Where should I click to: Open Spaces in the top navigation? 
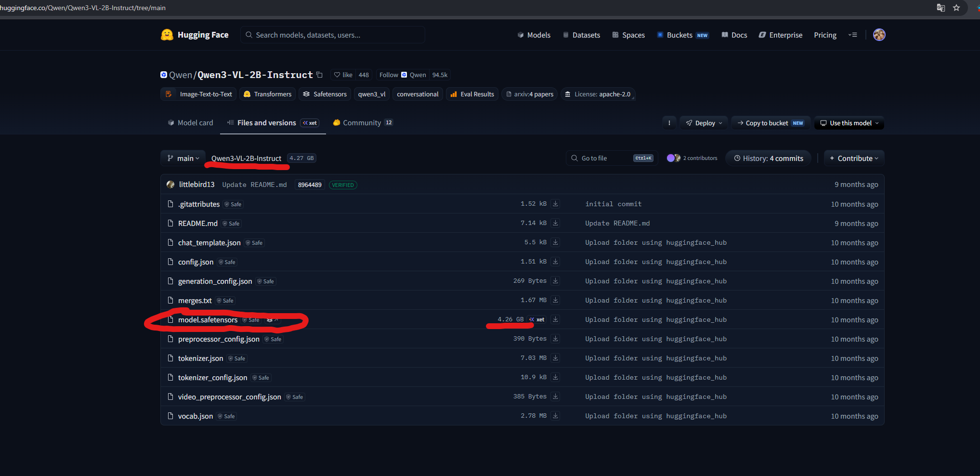628,35
